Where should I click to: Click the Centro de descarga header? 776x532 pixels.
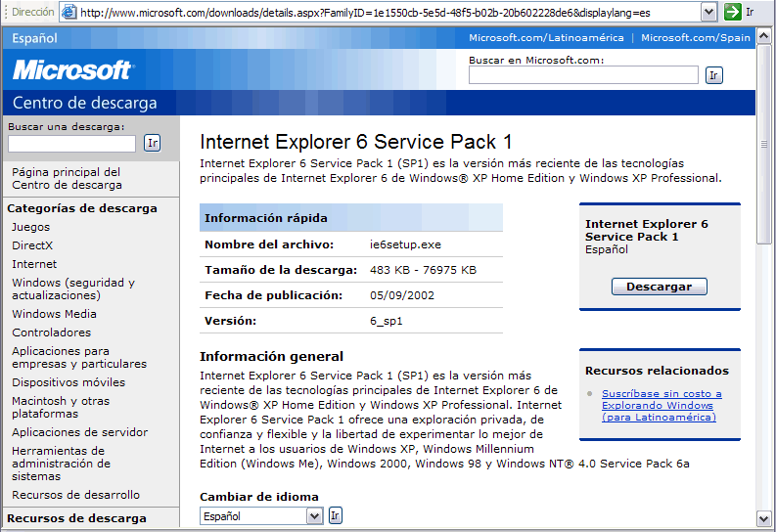(x=84, y=103)
